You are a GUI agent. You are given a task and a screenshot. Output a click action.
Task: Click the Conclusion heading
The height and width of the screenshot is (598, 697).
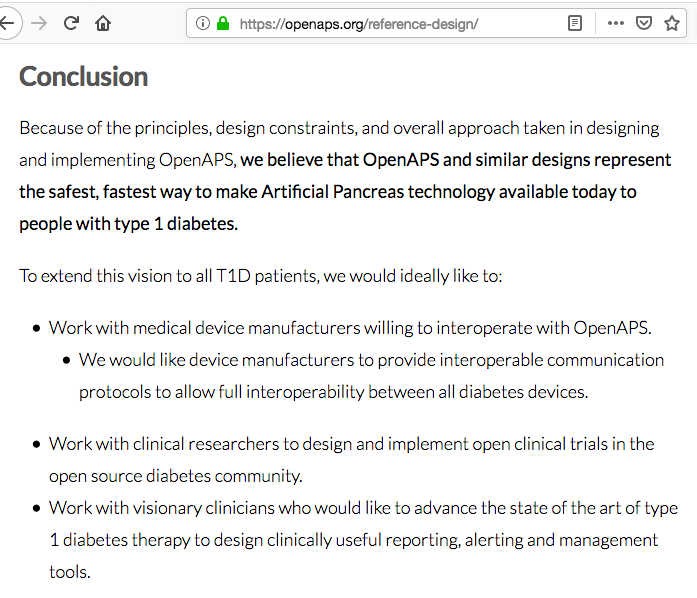pos(84,76)
